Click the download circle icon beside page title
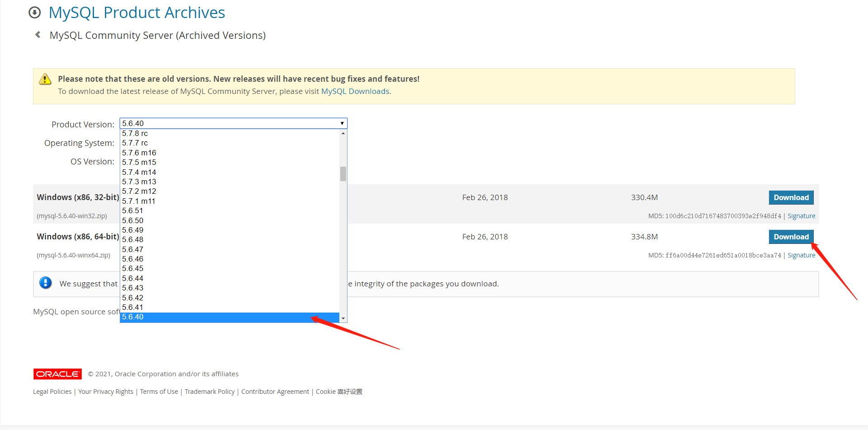 (x=35, y=13)
